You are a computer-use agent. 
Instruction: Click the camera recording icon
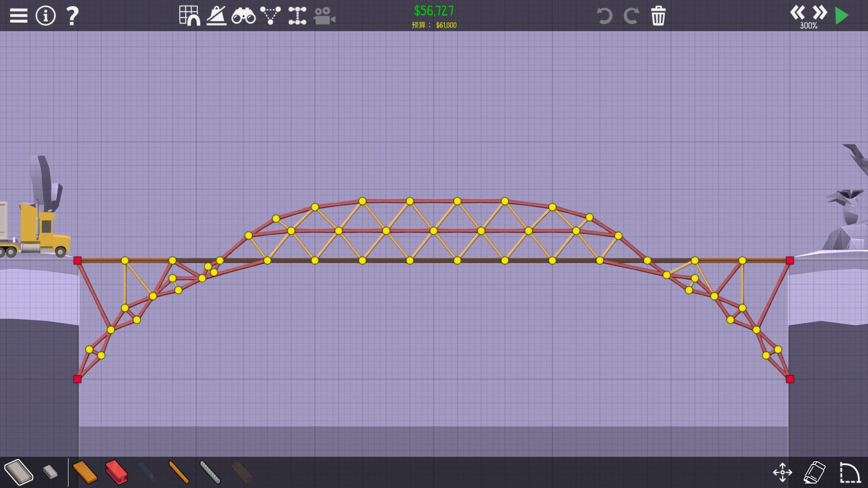pyautogui.click(x=324, y=16)
